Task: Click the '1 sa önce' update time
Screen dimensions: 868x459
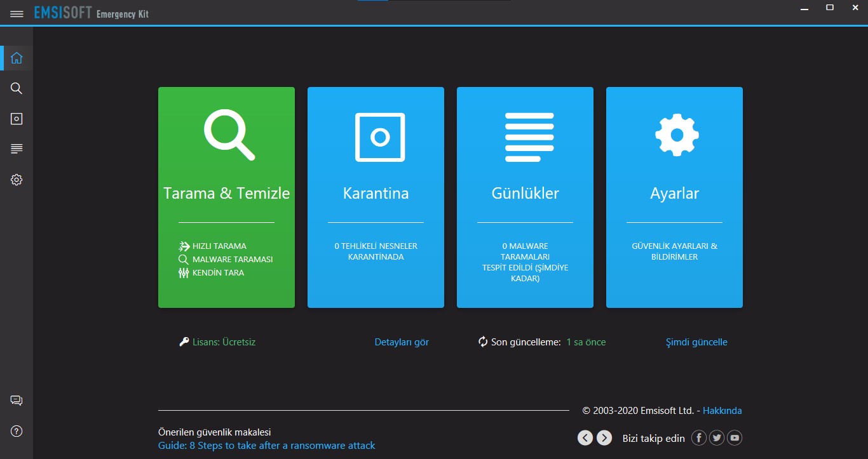Action: pyautogui.click(x=586, y=342)
